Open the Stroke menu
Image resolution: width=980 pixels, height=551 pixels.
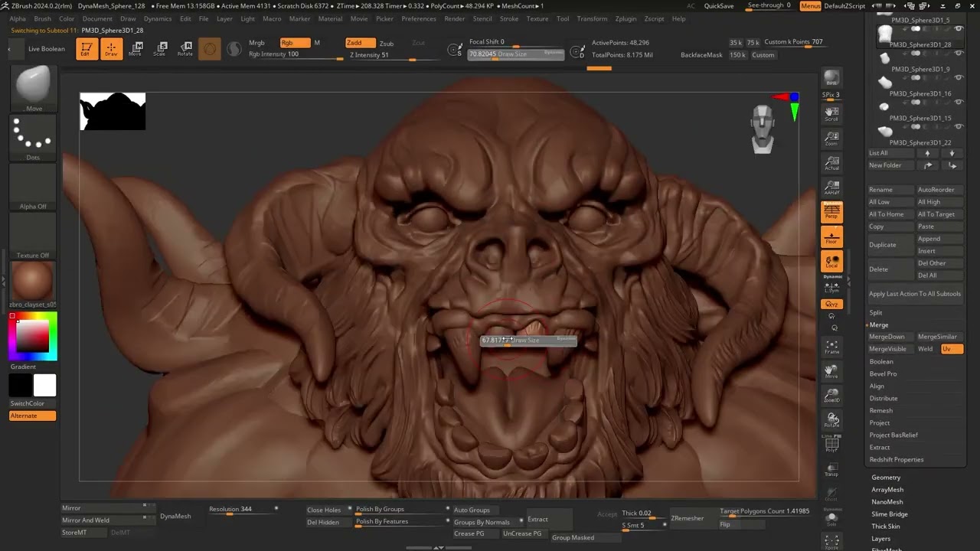click(508, 18)
